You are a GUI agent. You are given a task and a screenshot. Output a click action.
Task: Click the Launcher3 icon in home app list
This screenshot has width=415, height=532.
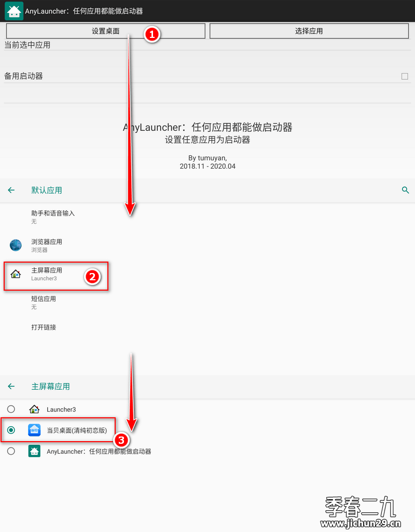click(x=34, y=409)
